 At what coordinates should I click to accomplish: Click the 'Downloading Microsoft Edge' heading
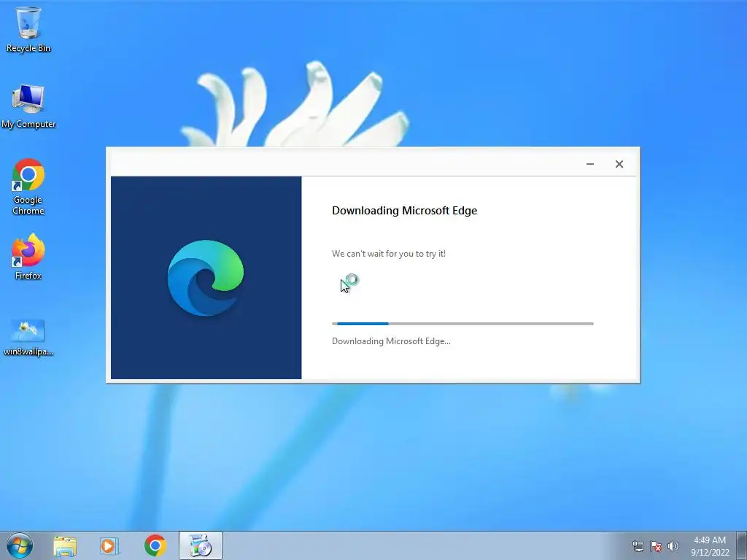coord(404,211)
